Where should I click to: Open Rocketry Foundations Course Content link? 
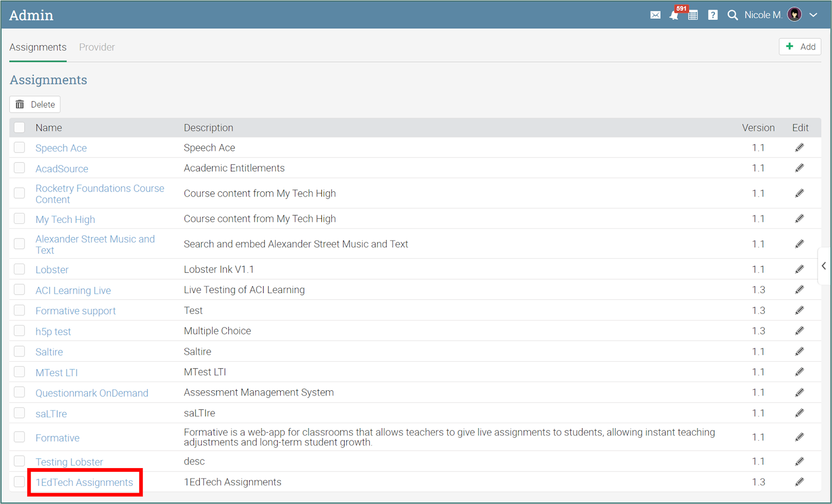click(100, 194)
